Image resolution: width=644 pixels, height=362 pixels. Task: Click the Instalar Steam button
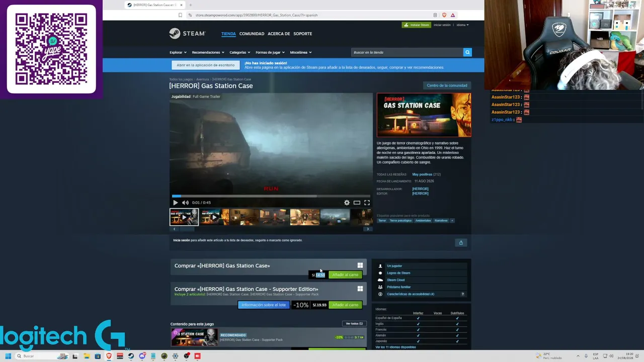417,25
